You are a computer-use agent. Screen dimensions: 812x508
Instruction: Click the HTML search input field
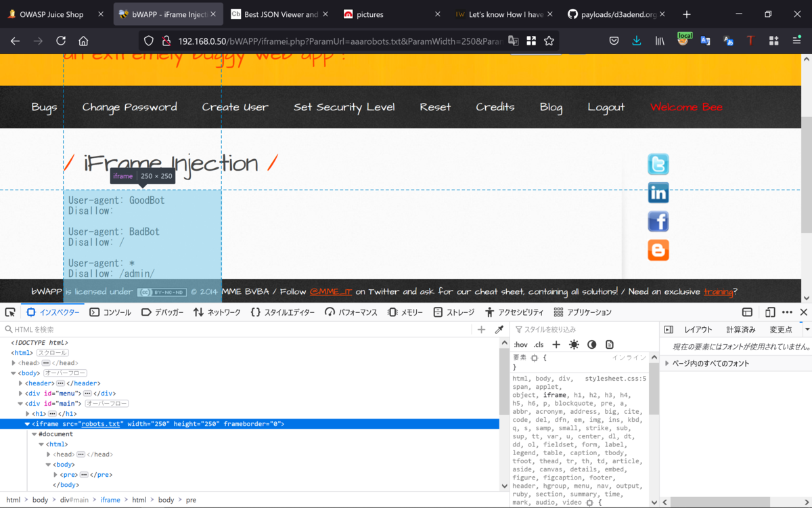tap(237, 329)
